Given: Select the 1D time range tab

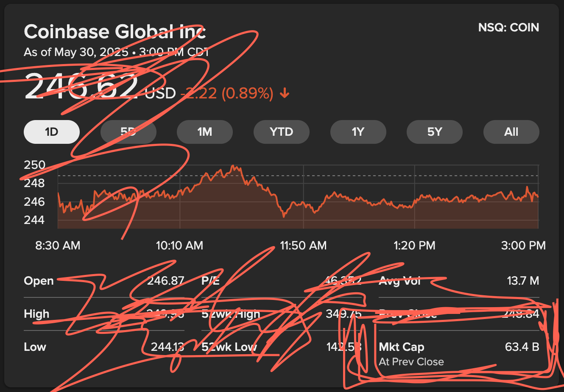Looking at the screenshot, I should 52,132.
